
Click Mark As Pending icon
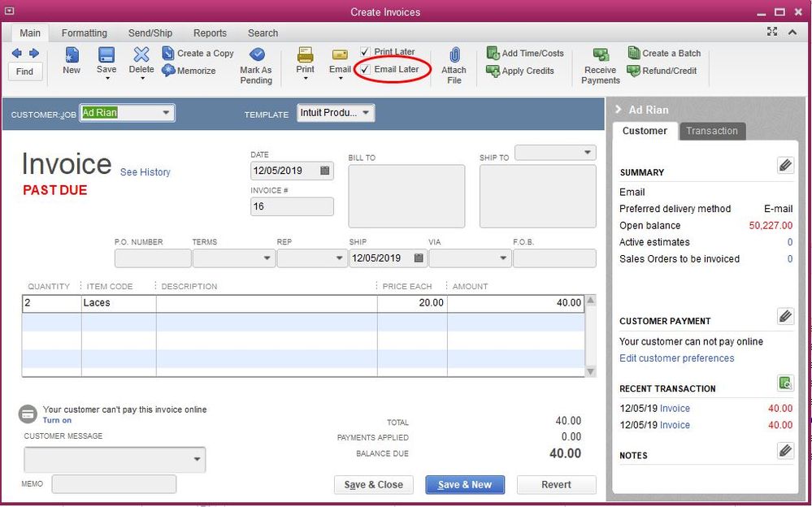(x=257, y=54)
